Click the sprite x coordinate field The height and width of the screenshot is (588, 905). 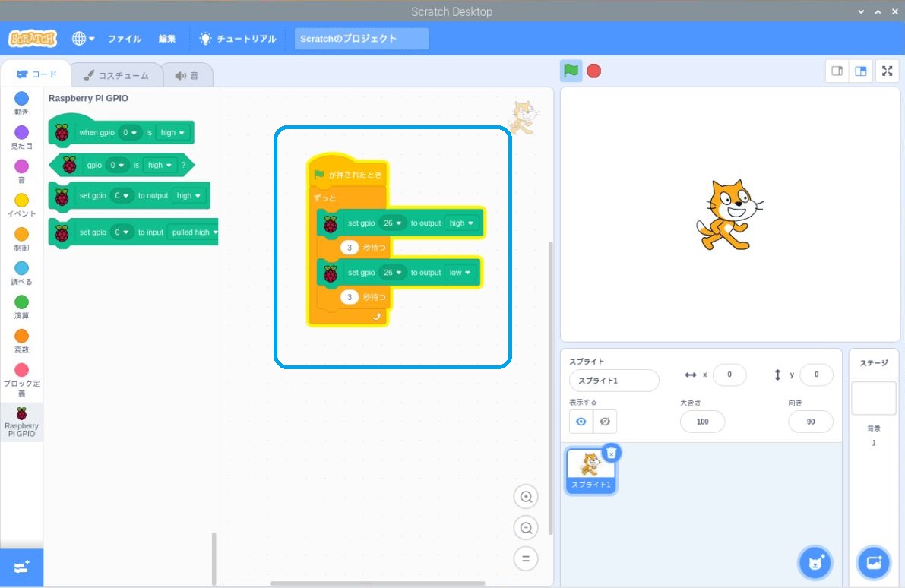[729, 375]
